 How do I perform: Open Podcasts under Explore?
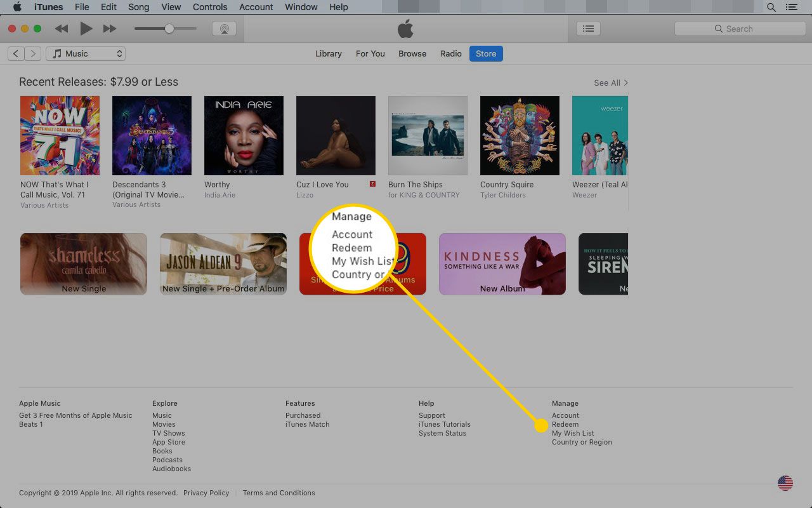pos(167,460)
